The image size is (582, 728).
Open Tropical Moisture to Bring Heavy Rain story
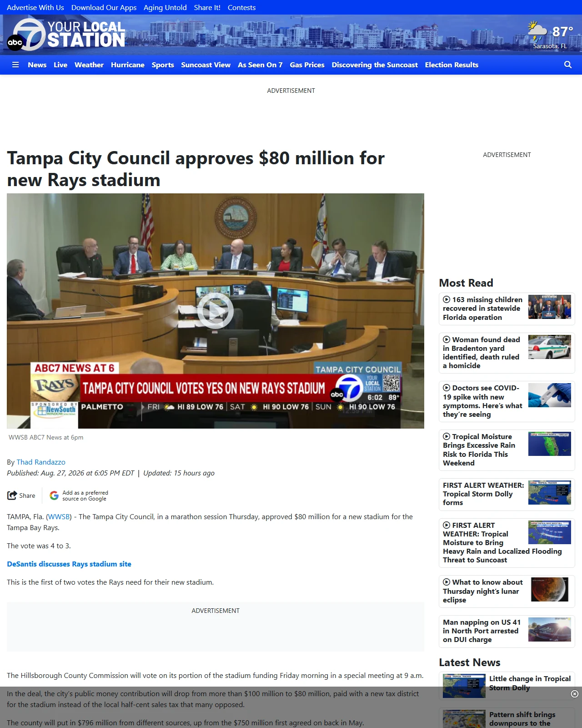[x=502, y=542]
